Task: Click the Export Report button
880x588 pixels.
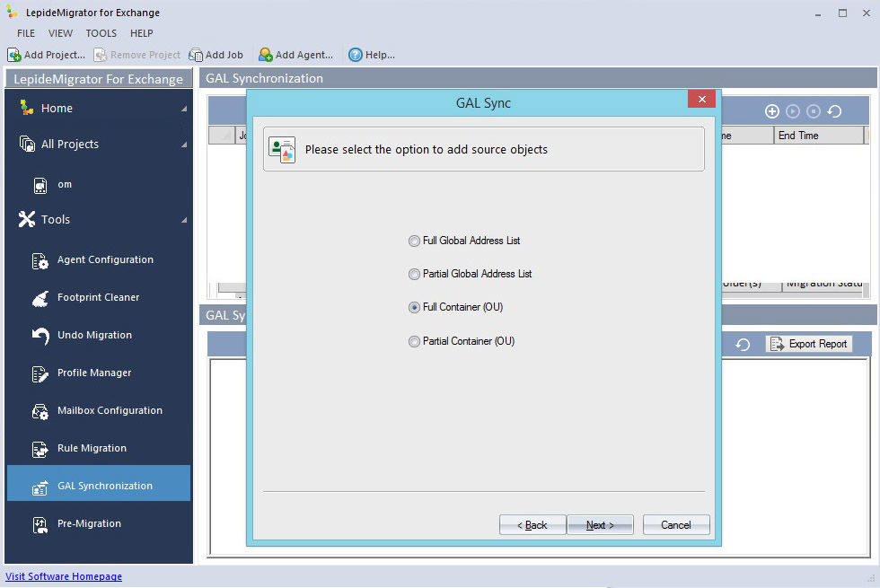Action: [809, 344]
